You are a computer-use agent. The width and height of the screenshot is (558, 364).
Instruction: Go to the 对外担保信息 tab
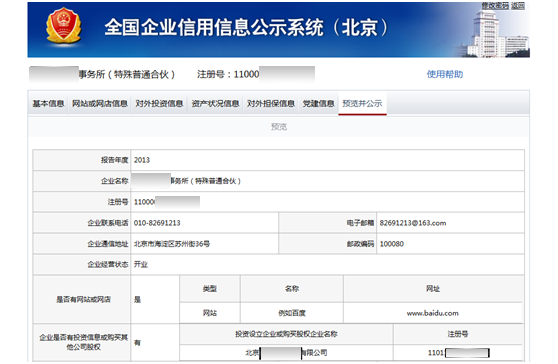(271, 104)
